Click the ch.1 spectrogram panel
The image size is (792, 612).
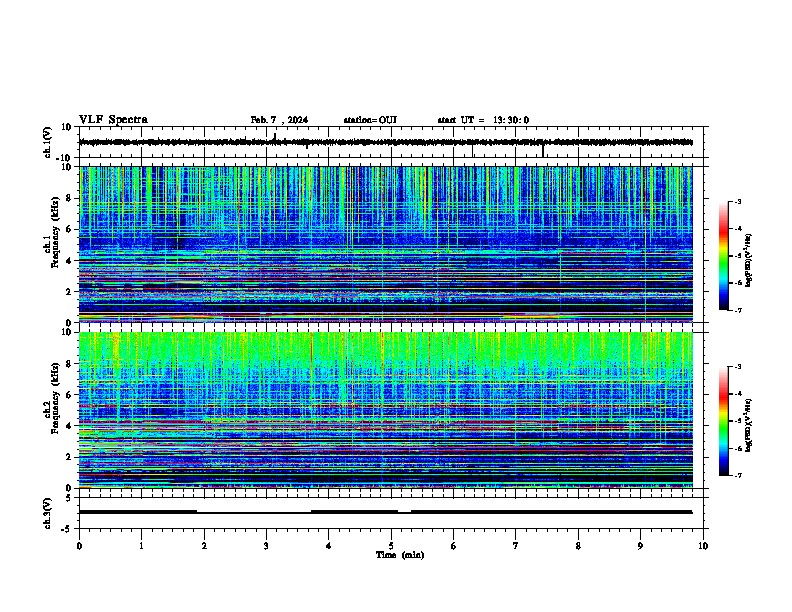click(x=386, y=244)
